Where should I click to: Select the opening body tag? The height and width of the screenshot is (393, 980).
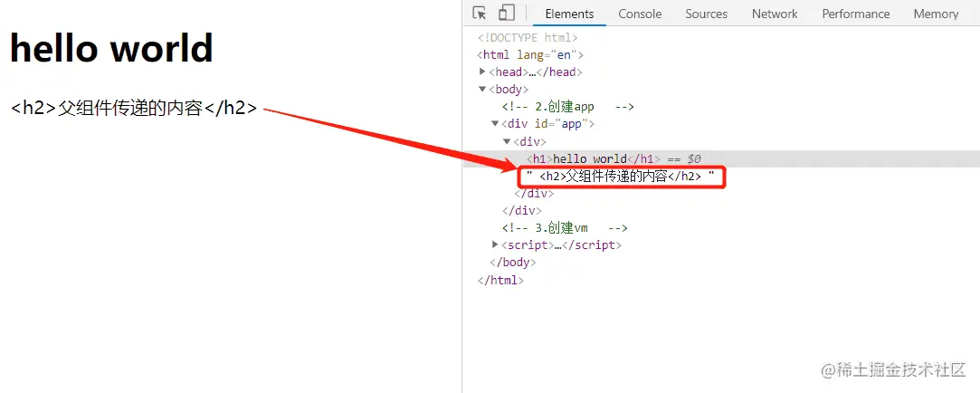509,90
